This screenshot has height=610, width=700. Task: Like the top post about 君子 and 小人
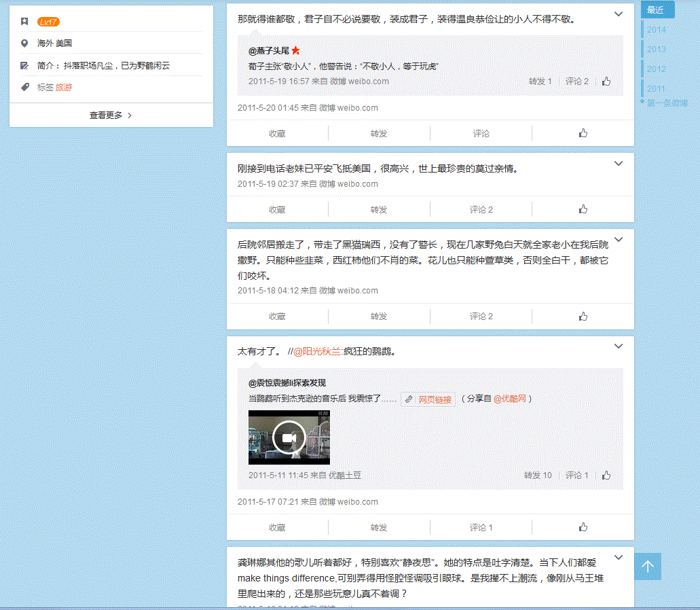tap(583, 134)
